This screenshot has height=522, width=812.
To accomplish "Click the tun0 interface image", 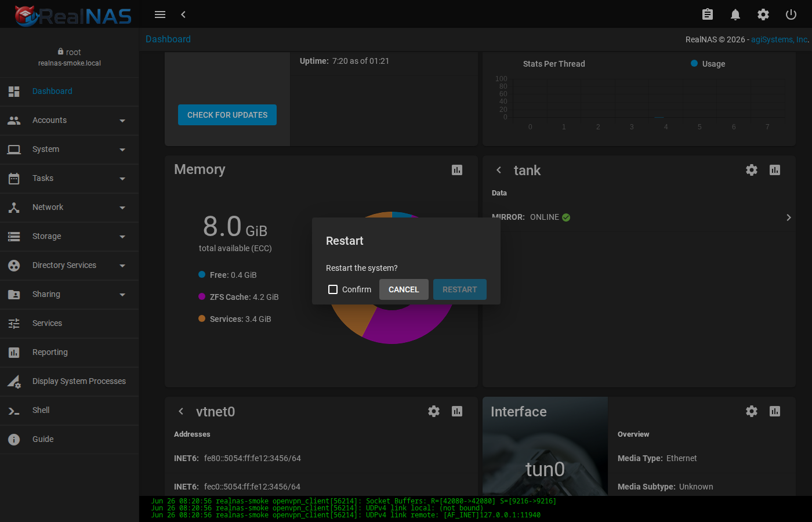I will point(545,446).
